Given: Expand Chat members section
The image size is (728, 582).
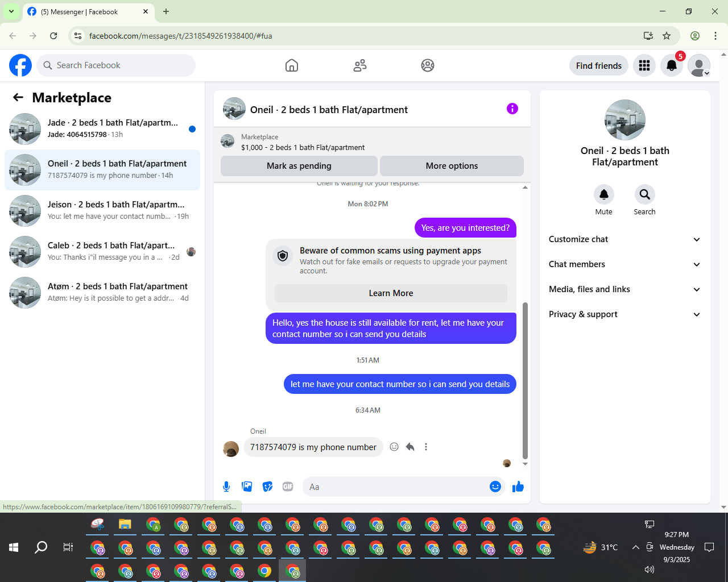Looking at the screenshot, I should pyautogui.click(x=624, y=264).
